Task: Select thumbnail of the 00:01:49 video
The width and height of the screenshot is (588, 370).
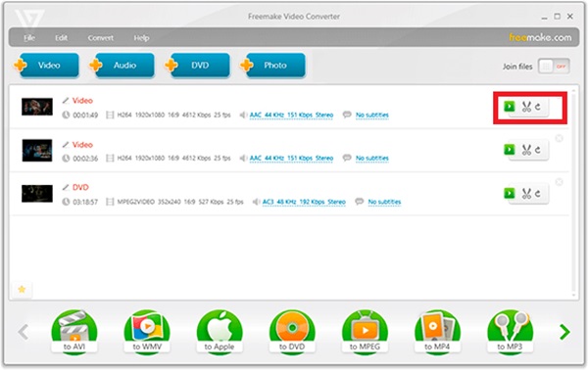Action: (37, 107)
